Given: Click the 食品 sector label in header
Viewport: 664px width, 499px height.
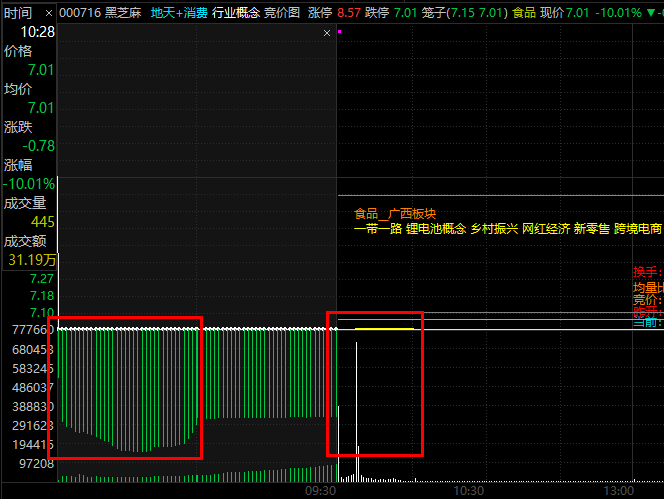Looking at the screenshot, I should pos(524,13).
